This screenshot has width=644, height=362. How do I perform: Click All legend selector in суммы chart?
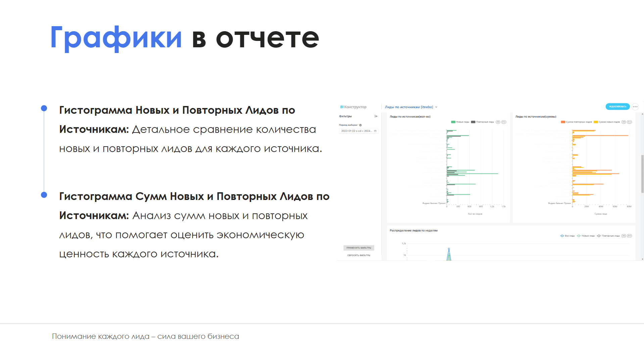pyautogui.click(x=624, y=122)
